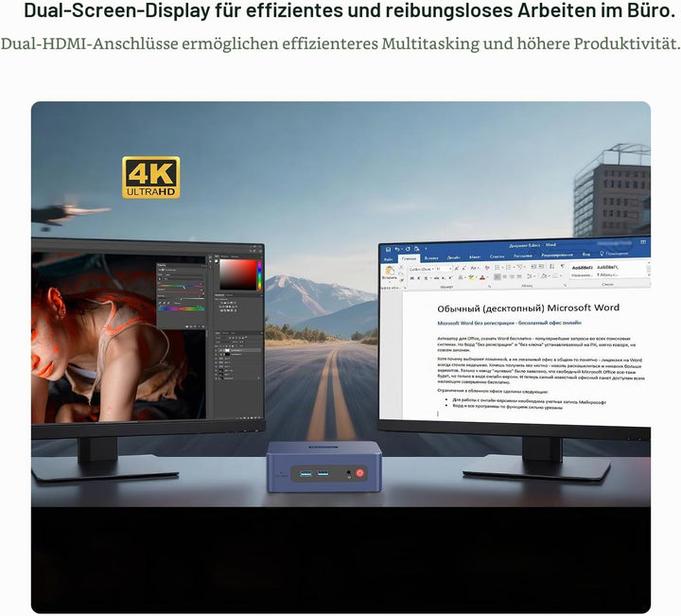Toggle Italic formatting in Word ribbon
This screenshot has width=681, height=616.
[x=418, y=278]
